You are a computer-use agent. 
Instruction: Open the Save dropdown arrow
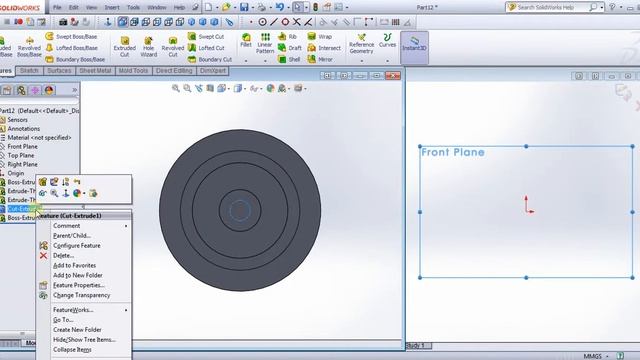coord(252,7)
